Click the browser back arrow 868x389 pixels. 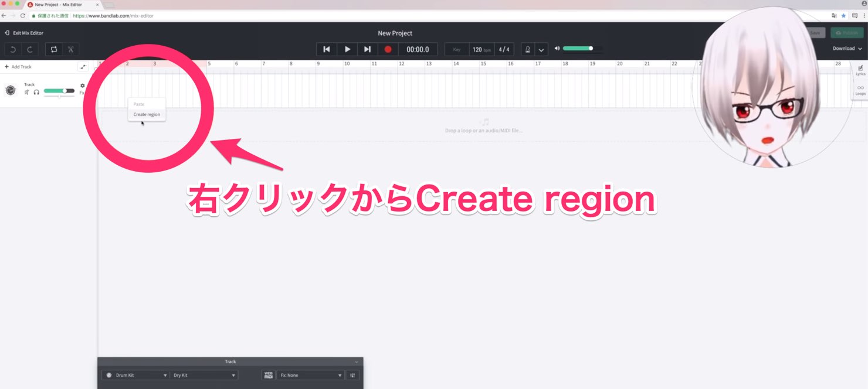click(4, 16)
